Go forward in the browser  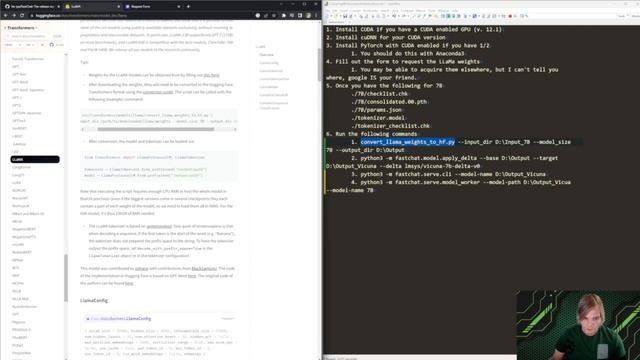pyautogui.click(x=14, y=16)
